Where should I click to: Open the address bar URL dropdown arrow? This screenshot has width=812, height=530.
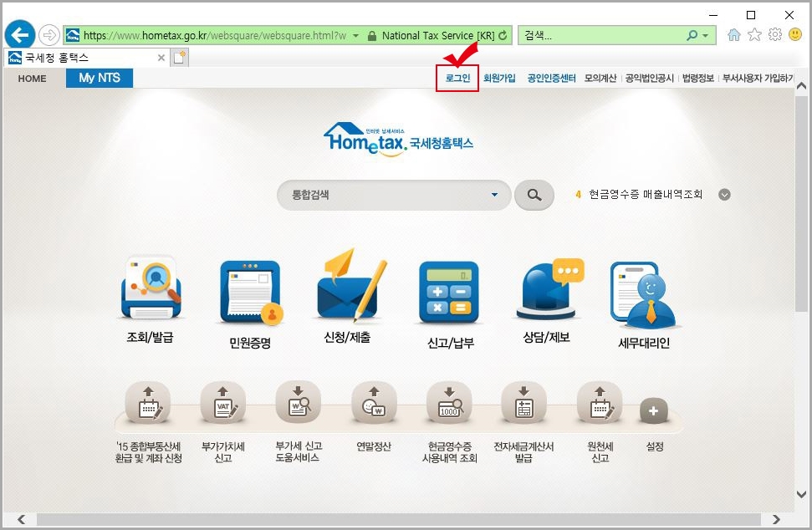coord(355,36)
